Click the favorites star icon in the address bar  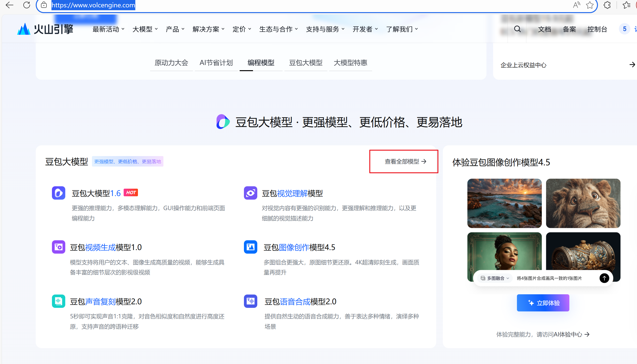point(590,5)
